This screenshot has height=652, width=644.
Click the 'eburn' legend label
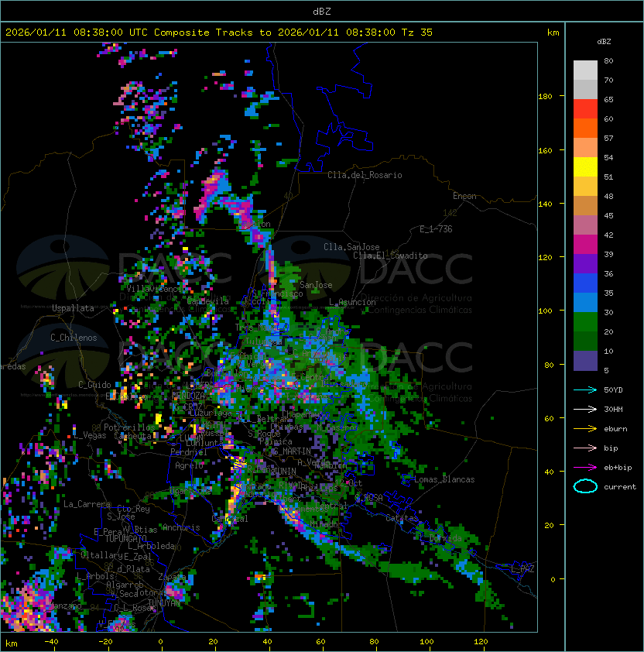click(615, 429)
